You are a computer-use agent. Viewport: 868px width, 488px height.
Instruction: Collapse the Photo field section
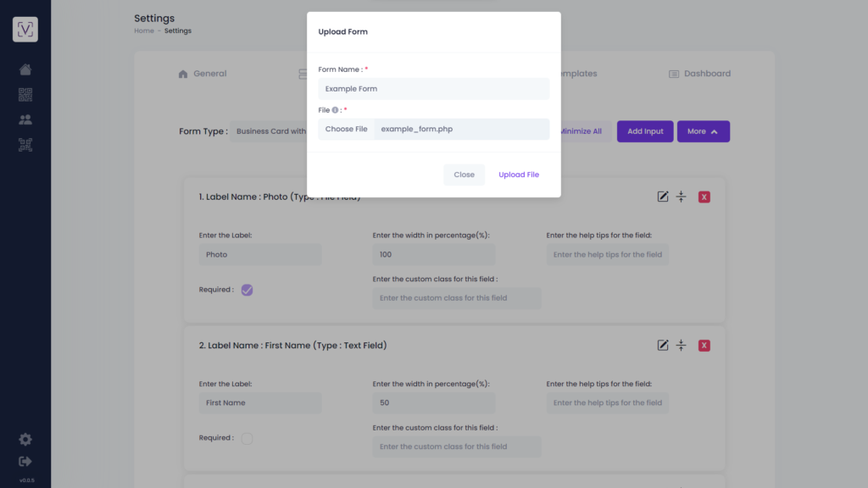click(x=681, y=197)
